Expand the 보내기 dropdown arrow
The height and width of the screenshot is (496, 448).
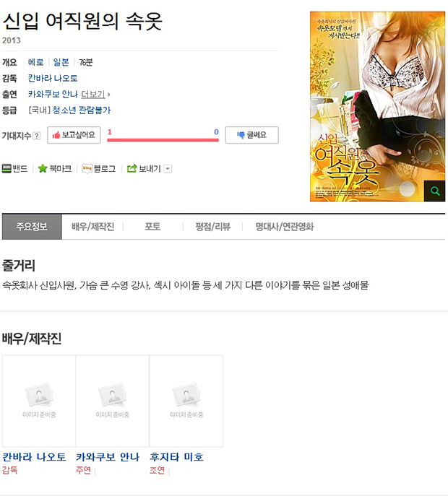pos(168,169)
